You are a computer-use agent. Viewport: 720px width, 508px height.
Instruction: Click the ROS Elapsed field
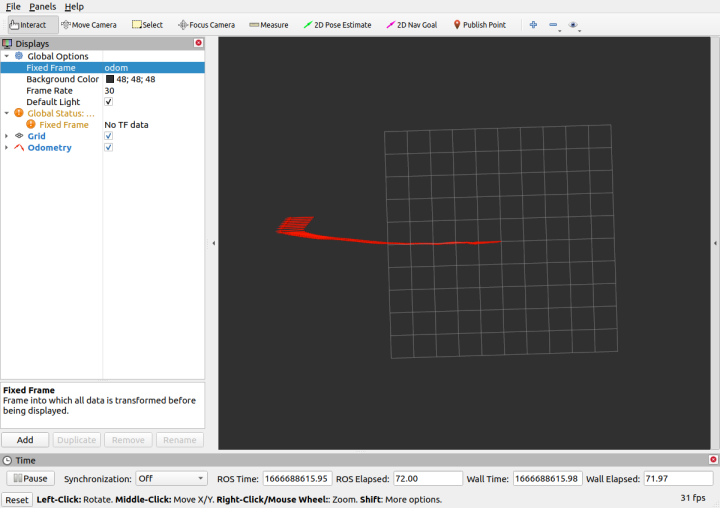428,479
